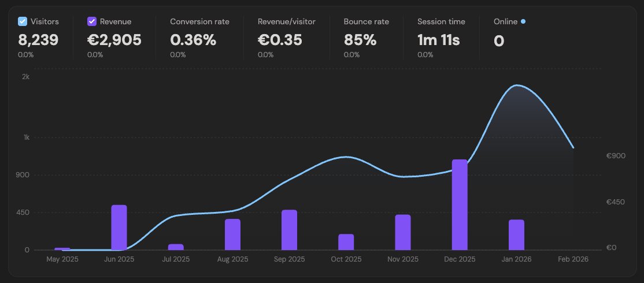Click the Oct 2025 revenue bar

point(346,242)
